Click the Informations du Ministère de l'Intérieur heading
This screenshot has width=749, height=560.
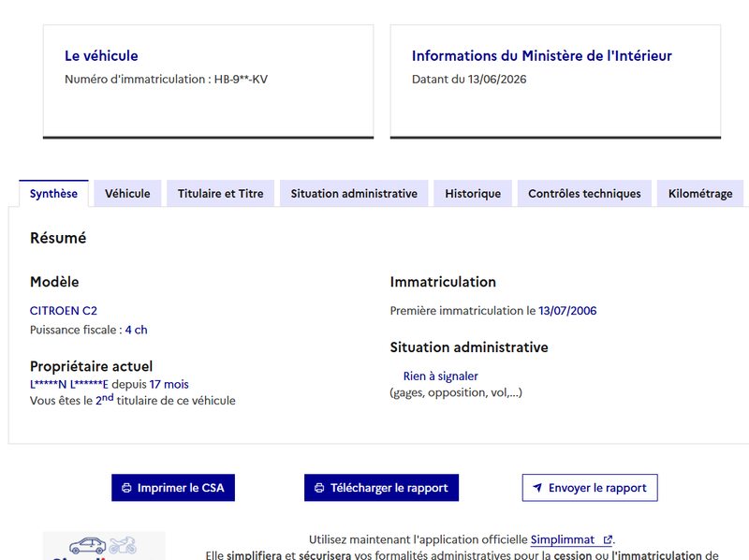point(542,56)
